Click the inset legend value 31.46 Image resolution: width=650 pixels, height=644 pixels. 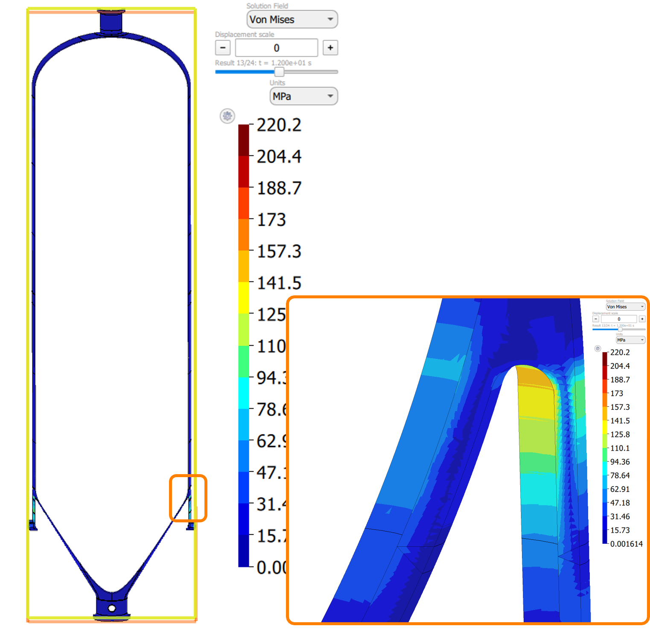tap(620, 516)
